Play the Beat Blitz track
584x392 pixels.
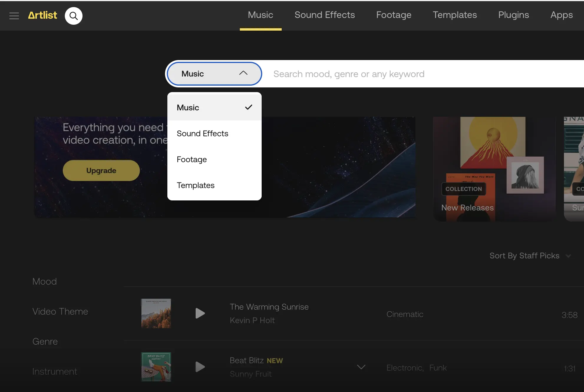[200, 367]
